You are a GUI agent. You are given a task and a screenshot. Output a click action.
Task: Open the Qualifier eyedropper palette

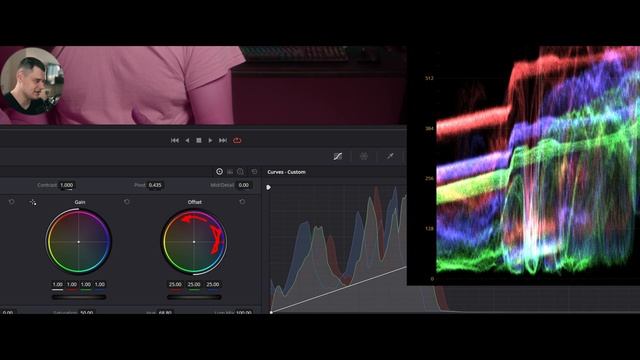pyautogui.click(x=390, y=156)
